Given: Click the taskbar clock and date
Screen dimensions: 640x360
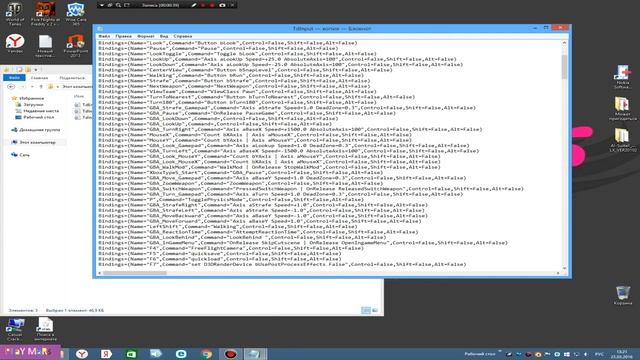Looking at the screenshot, I should coord(622,354).
